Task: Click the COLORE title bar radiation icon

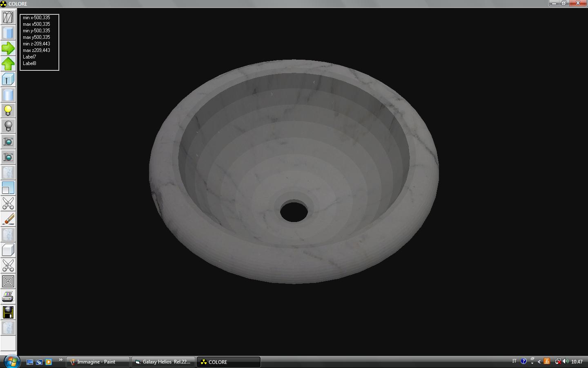Action: [4, 4]
